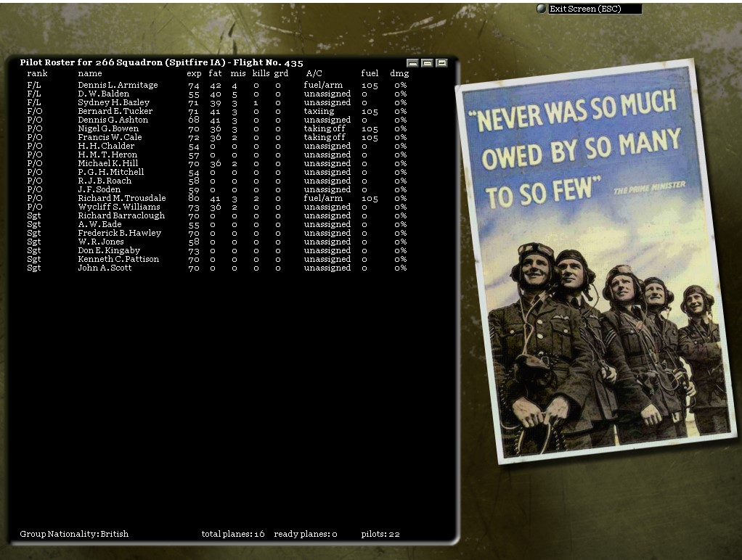Select pilot John A. Scott
The image size is (742, 560).
pyautogui.click(x=105, y=268)
